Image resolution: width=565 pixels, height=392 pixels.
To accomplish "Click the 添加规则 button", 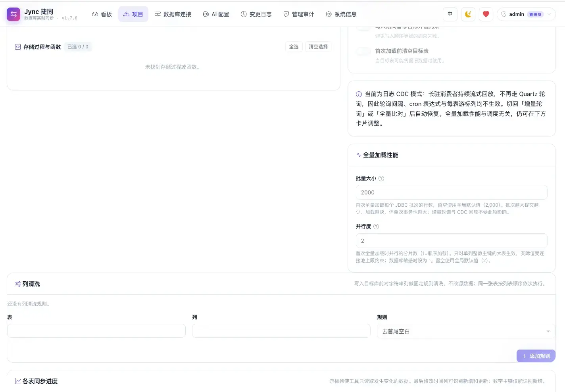I will point(536,356).
